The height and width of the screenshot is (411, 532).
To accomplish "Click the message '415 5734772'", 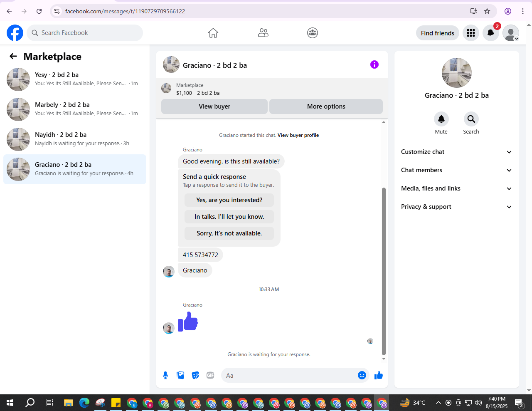I will click(200, 255).
